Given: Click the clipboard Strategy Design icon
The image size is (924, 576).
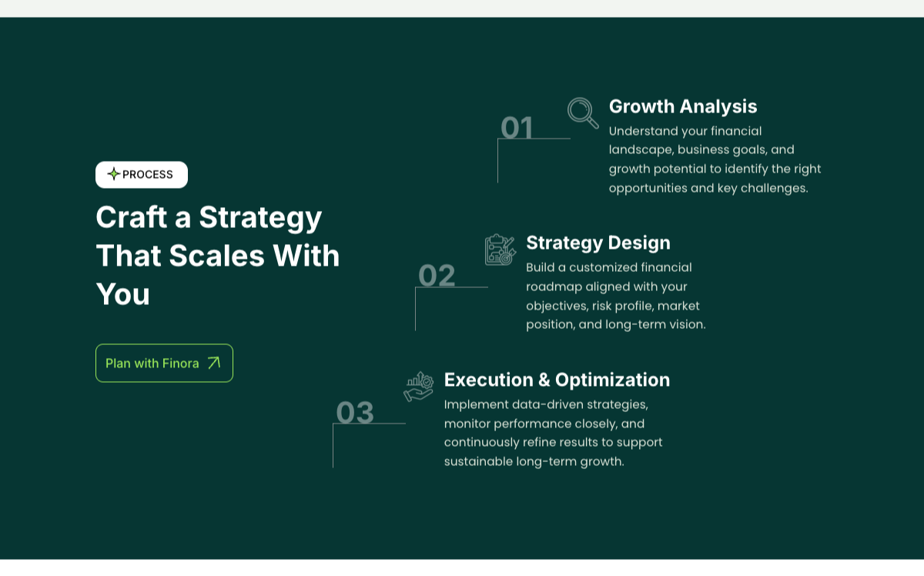Looking at the screenshot, I should pyautogui.click(x=500, y=249).
